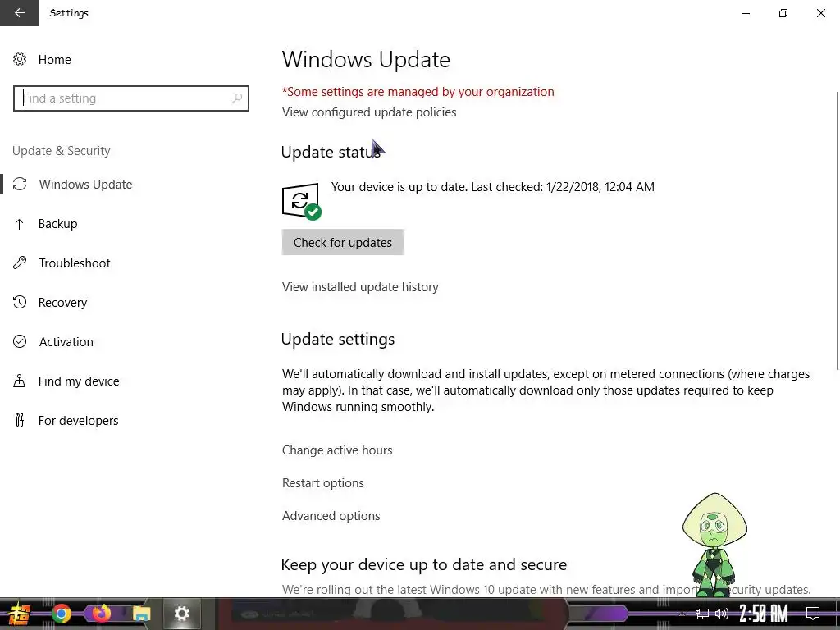Click the volume speaker icon in tray

[x=722, y=614]
